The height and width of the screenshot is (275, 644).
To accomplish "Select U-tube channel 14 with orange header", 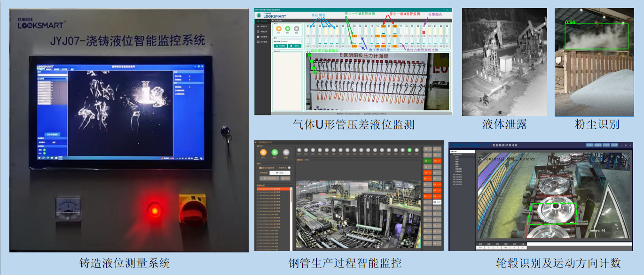I will (x=384, y=26).
